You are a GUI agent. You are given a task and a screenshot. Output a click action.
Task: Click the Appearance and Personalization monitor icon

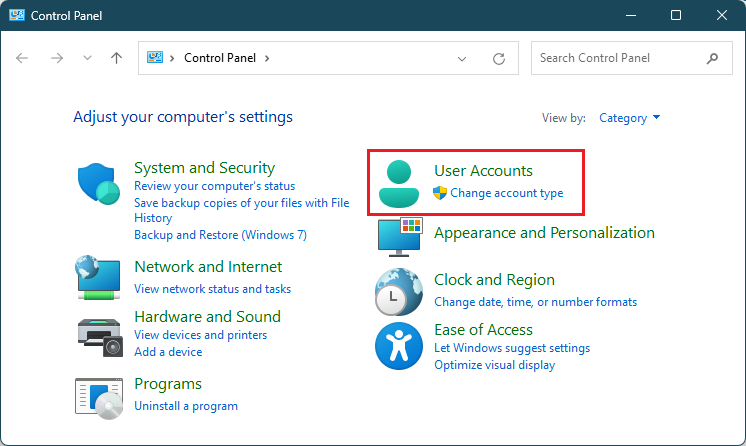click(x=400, y=237)
